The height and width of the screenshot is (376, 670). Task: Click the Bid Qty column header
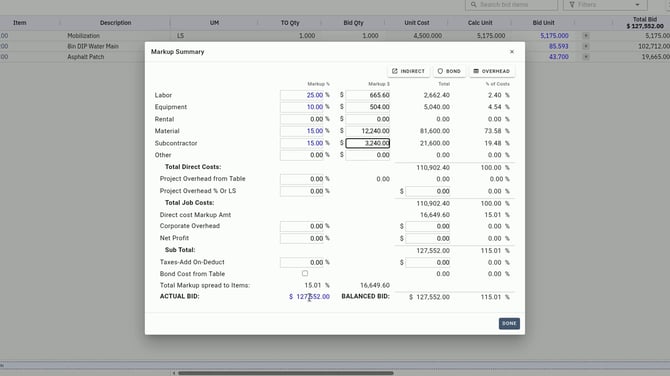pyautogui.click(x=353, y=23)
